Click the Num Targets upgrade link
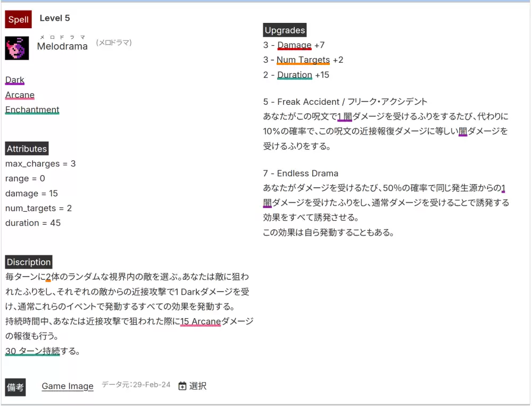Image resolution: width=532 pixels, height=406 pixels. (x=303, y=60)
